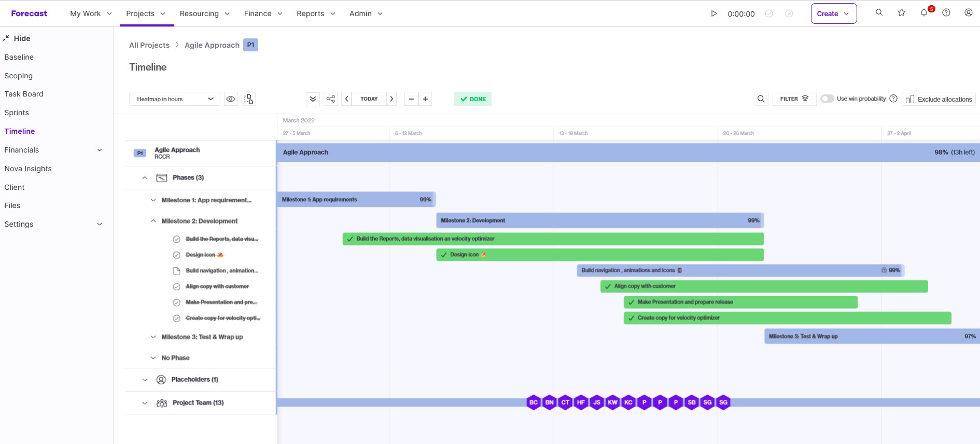The width and height of the screenshot is (980, 444).
Task: Zoom in timeline with plus icon
Action: [x=425, y=99]
